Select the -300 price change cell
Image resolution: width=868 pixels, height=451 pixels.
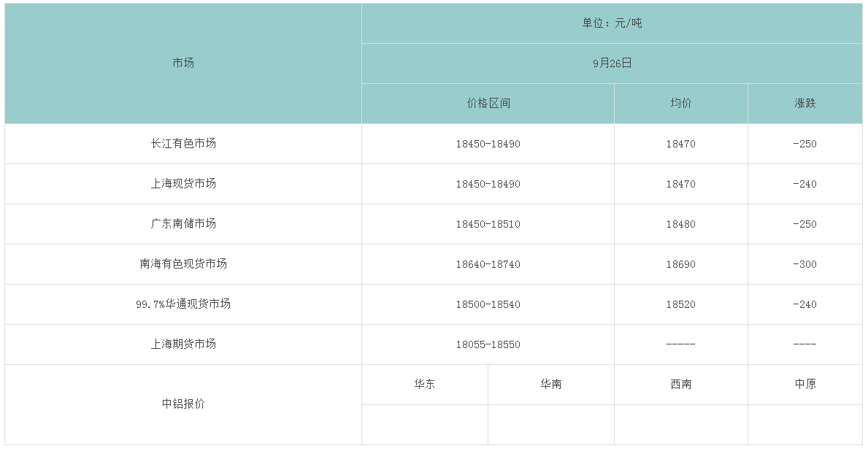pyautogui.click(x=804, y=264)
